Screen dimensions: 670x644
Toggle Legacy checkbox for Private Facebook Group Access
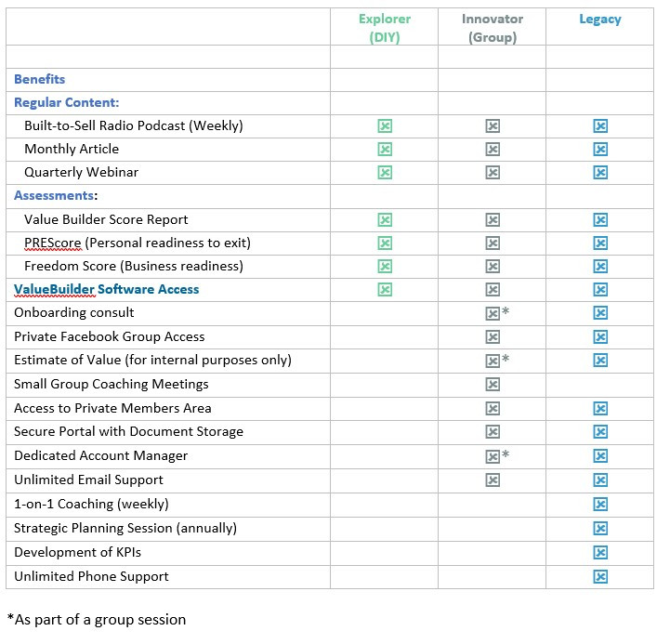[x=600, y=336]
